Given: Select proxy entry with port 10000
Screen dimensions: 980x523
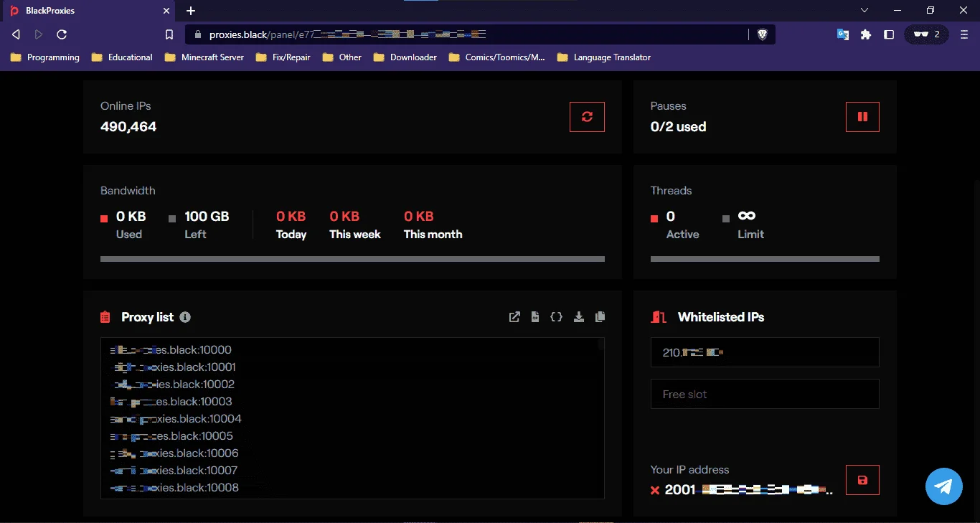Looking at the screenshot, I should coord(171,350).
